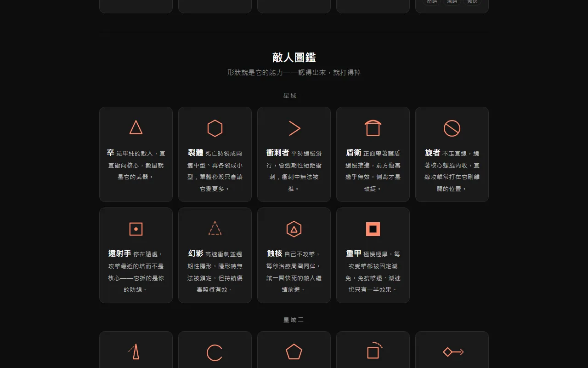Select the 星域一 section label
The width and height of the screenshot is (588, 368).
click(294, 96)
